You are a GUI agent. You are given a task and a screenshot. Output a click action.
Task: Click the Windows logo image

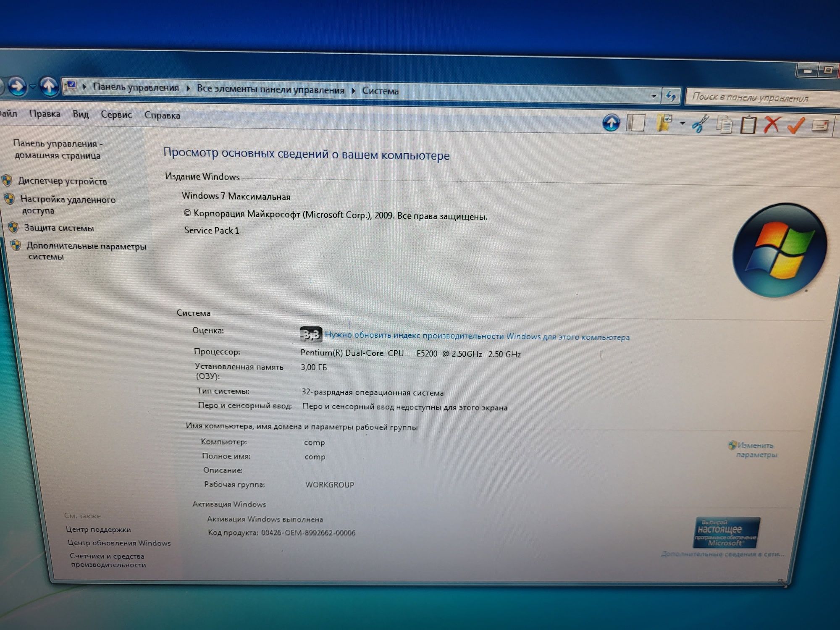(780, 251)
